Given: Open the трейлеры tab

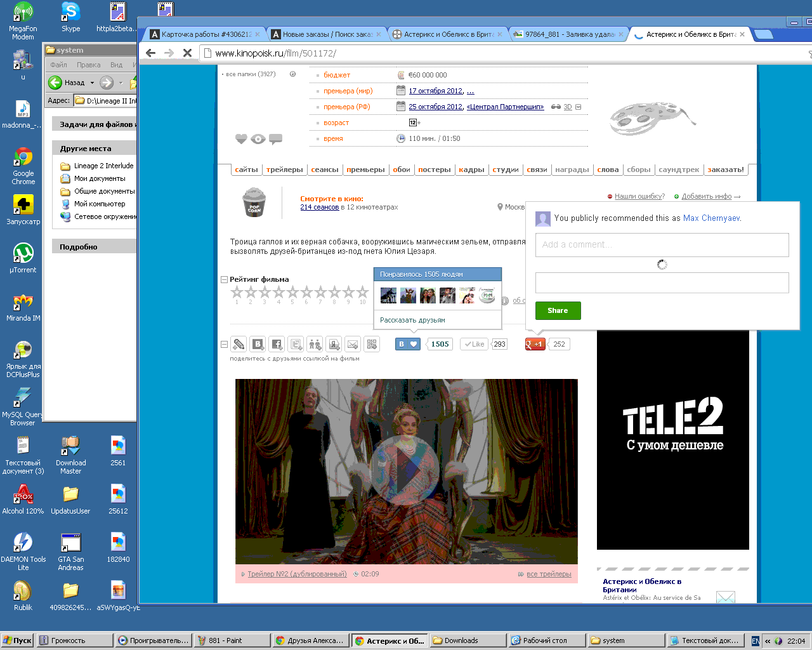Looking at the screenshot, I should point(285,169).
